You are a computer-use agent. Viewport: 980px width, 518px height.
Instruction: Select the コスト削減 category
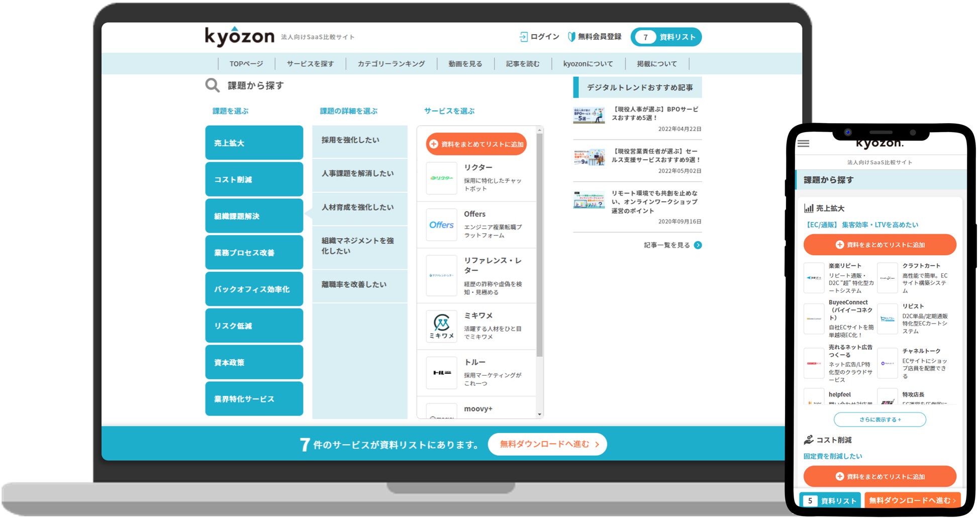pos(254,179)
